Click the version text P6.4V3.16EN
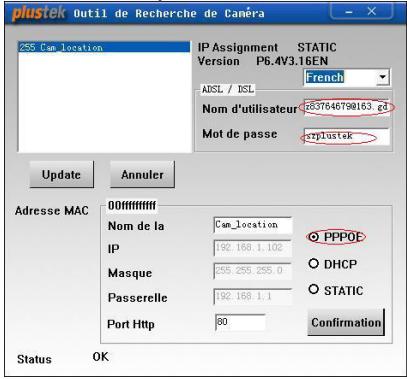The height and width of the screenshot is (379, 407). [292, 61]
